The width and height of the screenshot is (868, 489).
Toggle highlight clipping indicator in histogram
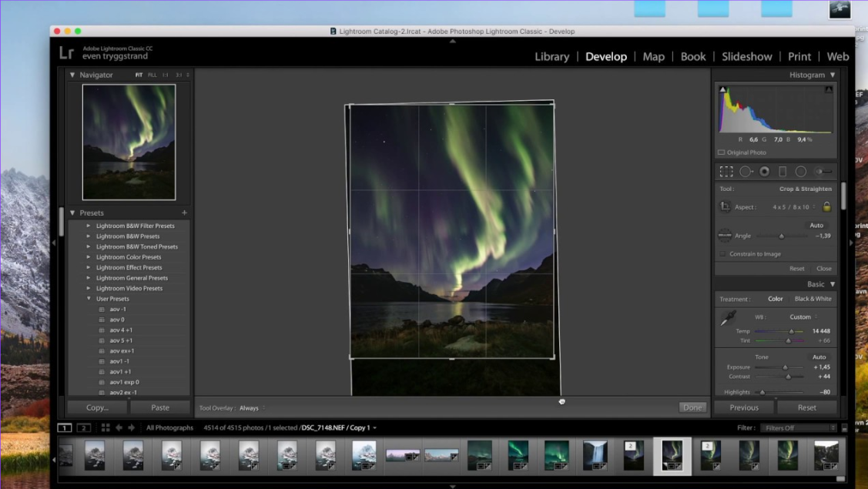click(x=829, y=89)
